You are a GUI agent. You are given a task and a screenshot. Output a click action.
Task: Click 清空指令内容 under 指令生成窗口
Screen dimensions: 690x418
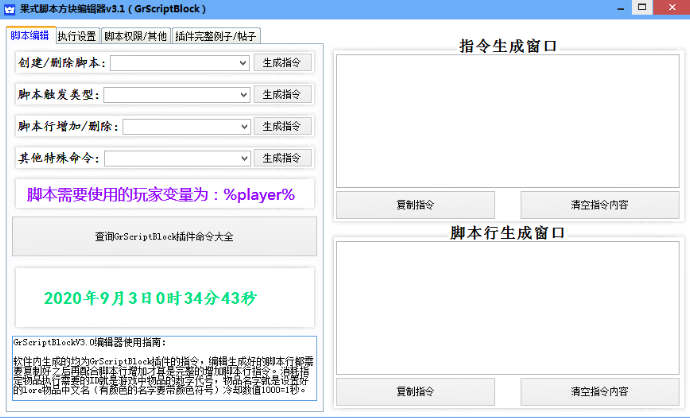(599, 204)
